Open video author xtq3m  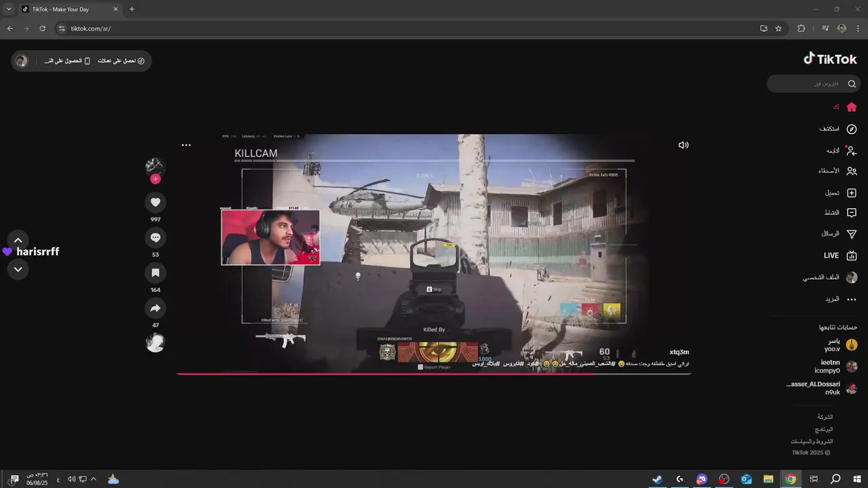coord(679,352)
